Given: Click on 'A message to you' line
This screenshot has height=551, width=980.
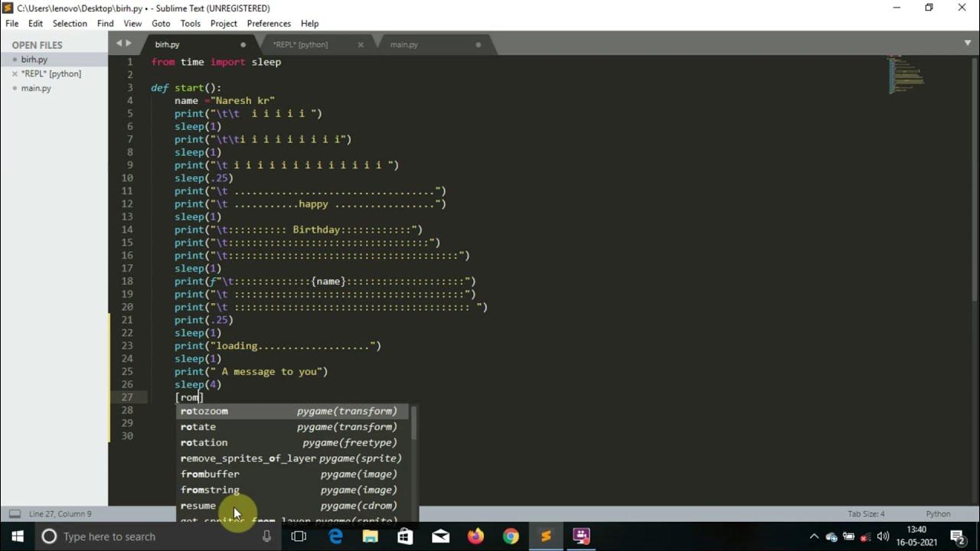Looking at the screenshot, I should [250, 371].
